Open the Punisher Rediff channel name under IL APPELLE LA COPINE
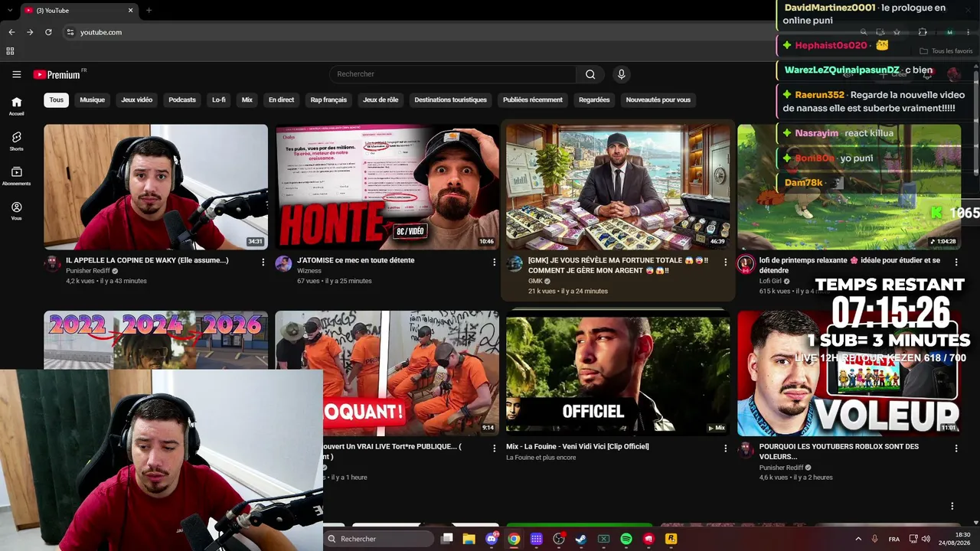 (88, 271)
